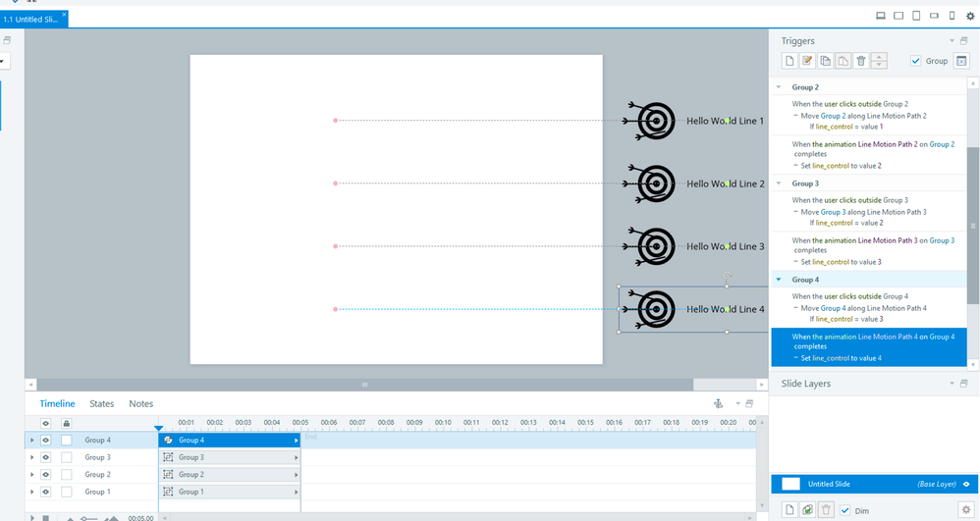Select Hello World Line 1 text

click(725, 121)
